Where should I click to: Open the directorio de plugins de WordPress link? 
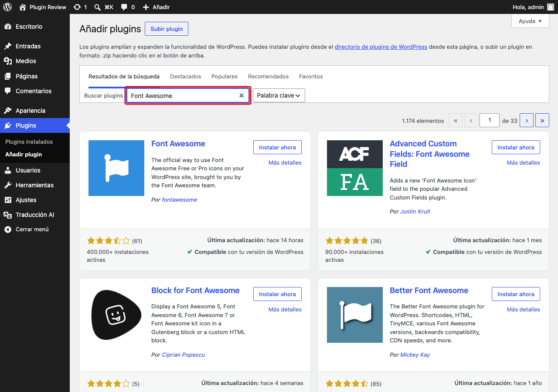click(381, 47)
